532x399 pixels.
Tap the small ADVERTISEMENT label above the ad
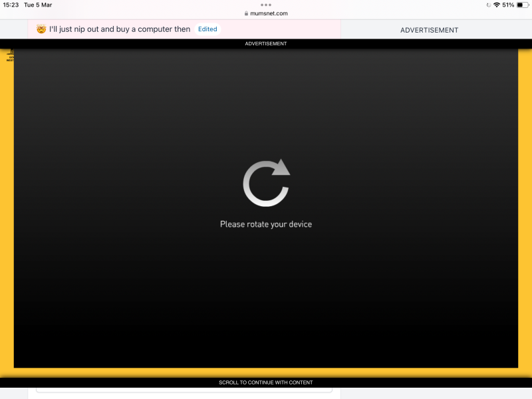coord(266,43)
